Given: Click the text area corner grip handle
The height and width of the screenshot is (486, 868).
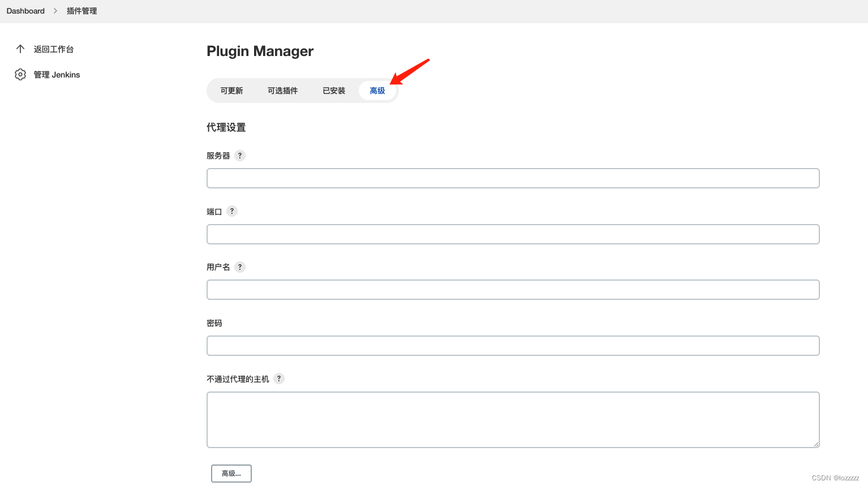Looking at the screenshot, I should (x=816, y=444).
